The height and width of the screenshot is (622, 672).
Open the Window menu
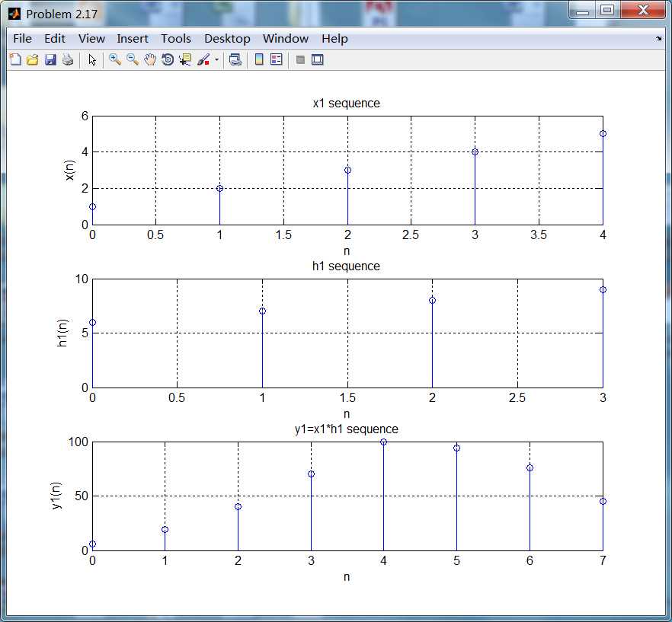coord(286,39)
